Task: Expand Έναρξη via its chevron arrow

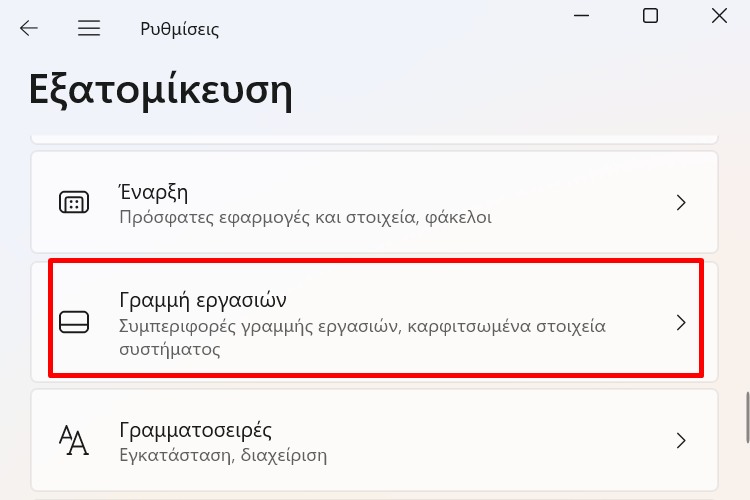Action: pyautogui.click(x=681, y=202)
